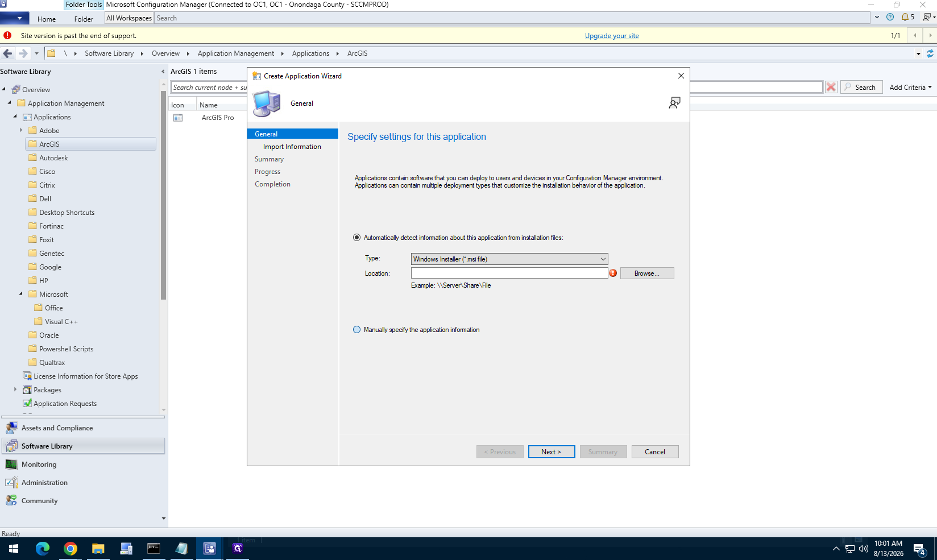Collapse the Applications tree node

[x=15, y=117]
